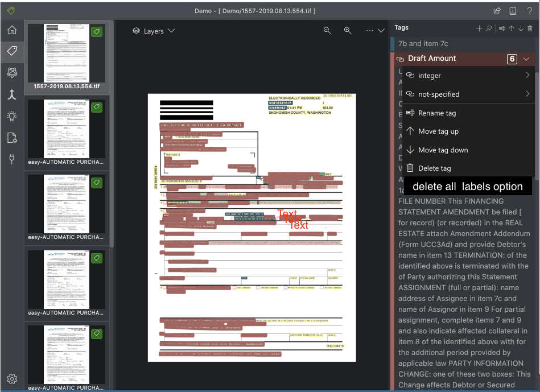This screenshot has height=392, width=540.
Task: Collapse the Draft Amount tag via its chevron
Action: point(525,58)
